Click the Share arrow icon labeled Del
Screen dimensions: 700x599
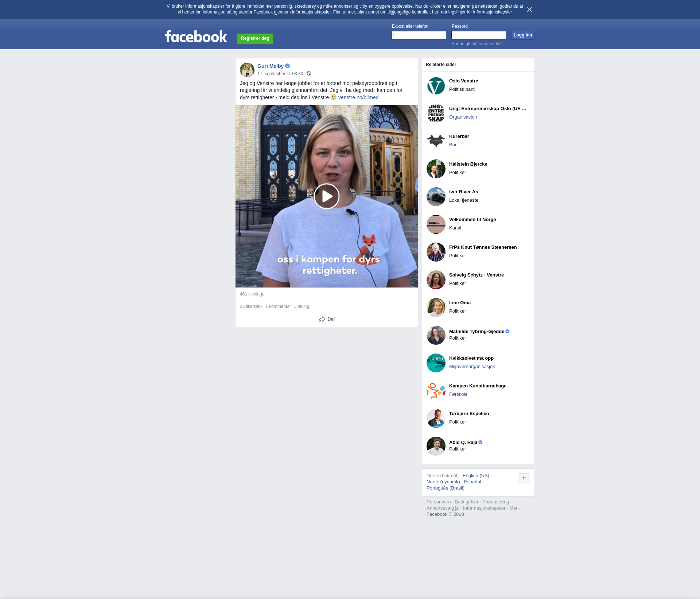tap(322, 319)
